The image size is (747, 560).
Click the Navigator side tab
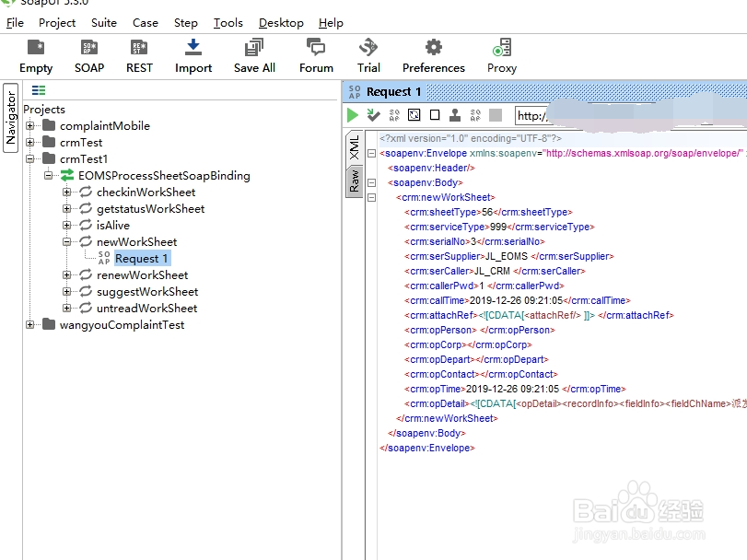10,118
